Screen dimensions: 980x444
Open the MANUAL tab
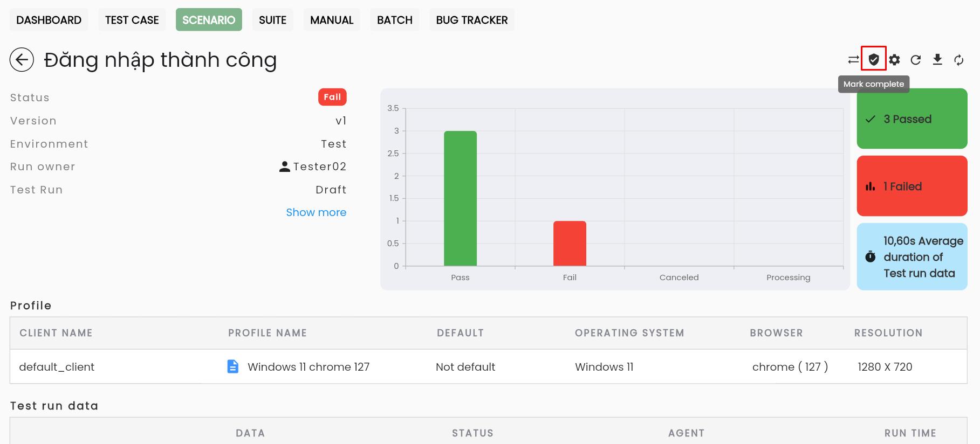(332, 20)
